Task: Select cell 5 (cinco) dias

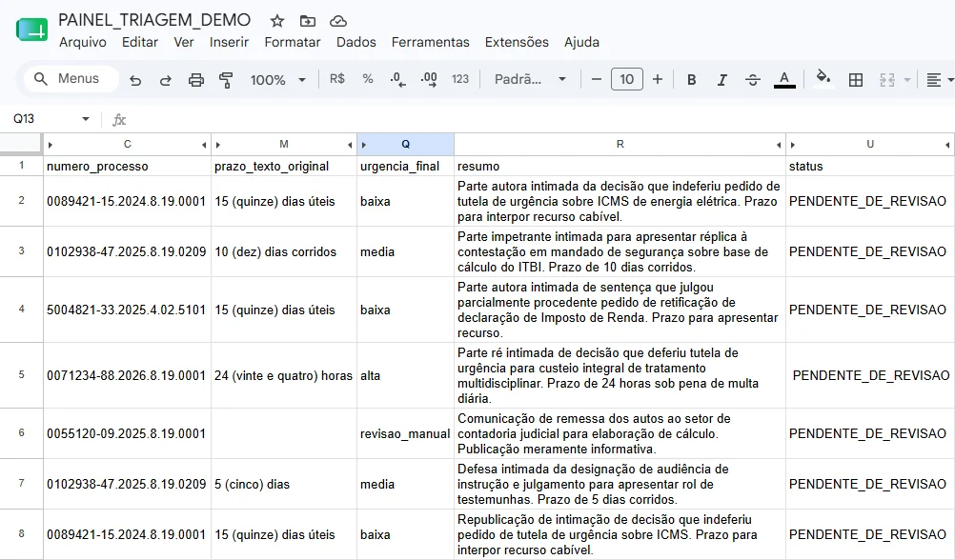Action: (x=284, y=484)
